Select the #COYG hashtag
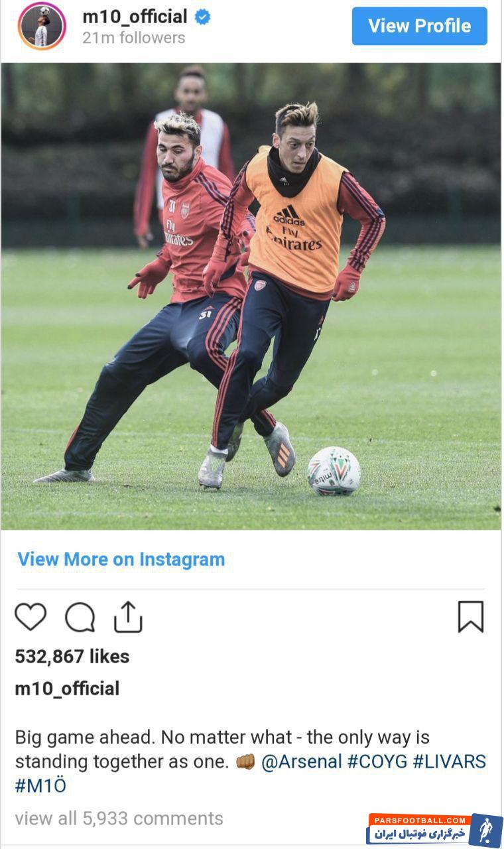 point(377,761)
